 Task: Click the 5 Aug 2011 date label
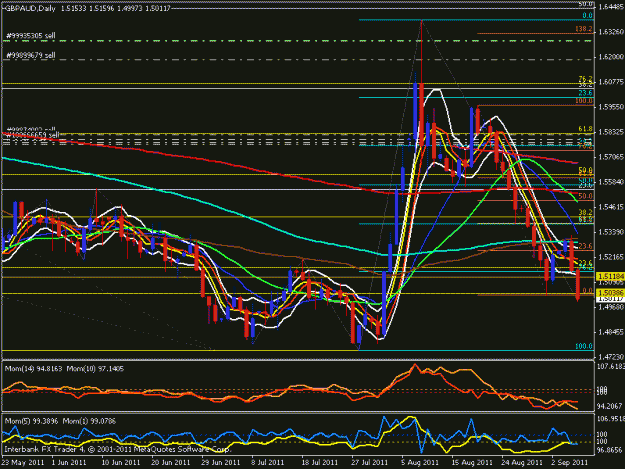420,463
